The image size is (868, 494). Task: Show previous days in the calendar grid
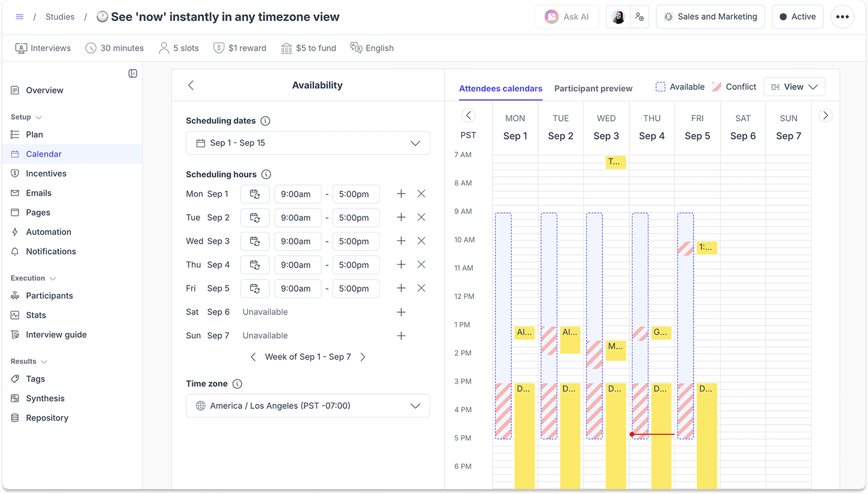pyautogui.click(x=469, y=115)
